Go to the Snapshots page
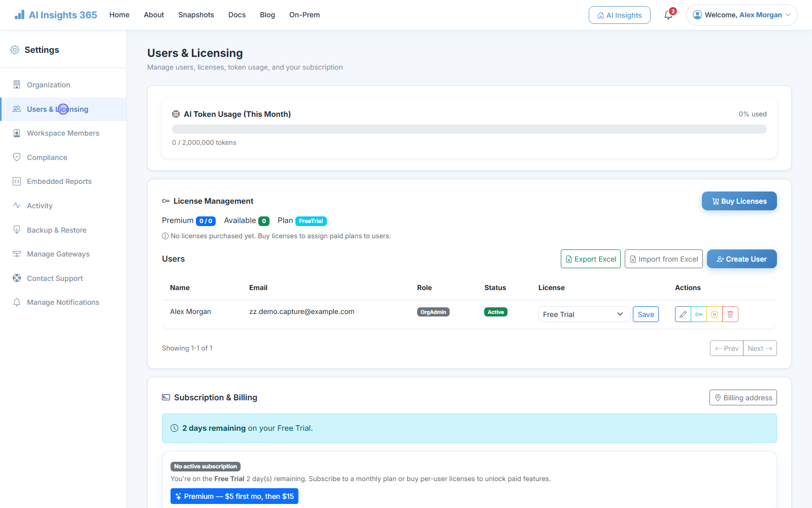Screen dimensions: 812x508 [x=196, y=15]
